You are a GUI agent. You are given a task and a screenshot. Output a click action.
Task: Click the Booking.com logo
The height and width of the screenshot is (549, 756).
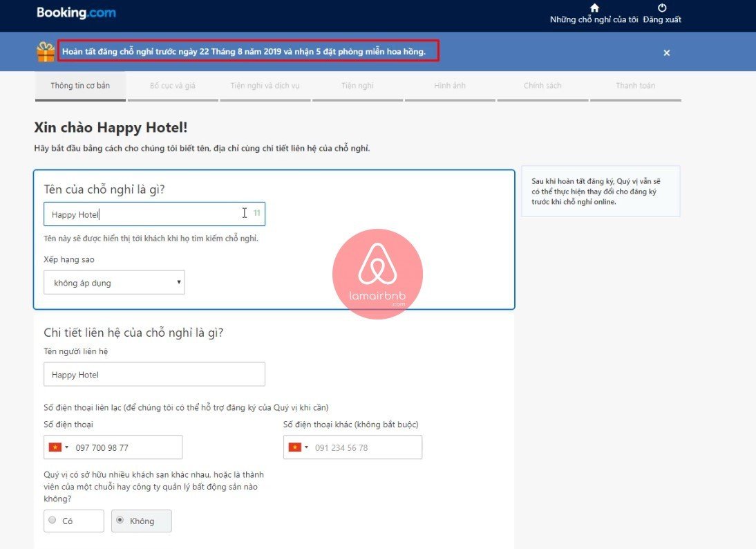[76, 13]
